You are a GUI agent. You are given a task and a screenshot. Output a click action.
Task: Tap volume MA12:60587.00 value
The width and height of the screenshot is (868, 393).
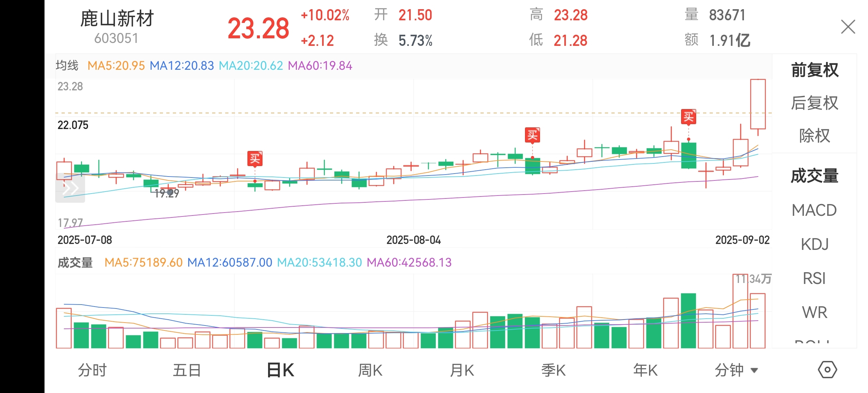230,263
